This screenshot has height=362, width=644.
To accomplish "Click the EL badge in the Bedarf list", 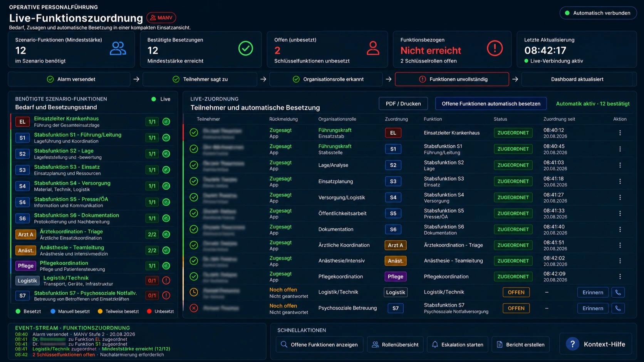I will tap(22, 122).
